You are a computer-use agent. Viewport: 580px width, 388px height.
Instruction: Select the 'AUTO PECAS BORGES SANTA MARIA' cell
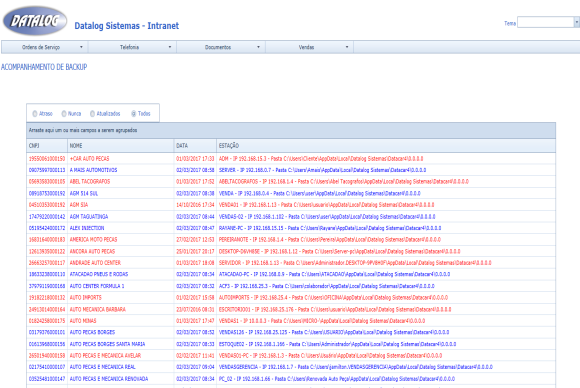[121, 344]
